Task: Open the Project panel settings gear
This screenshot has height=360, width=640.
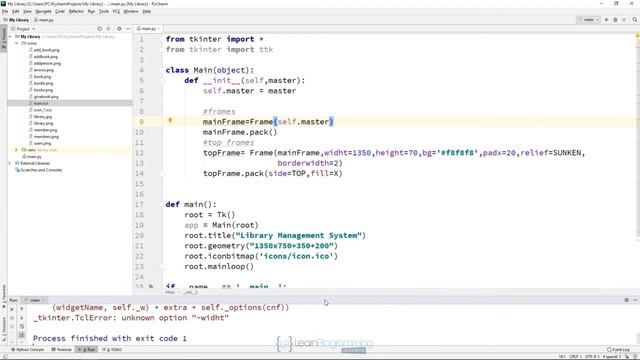Action: click(119, 29)
